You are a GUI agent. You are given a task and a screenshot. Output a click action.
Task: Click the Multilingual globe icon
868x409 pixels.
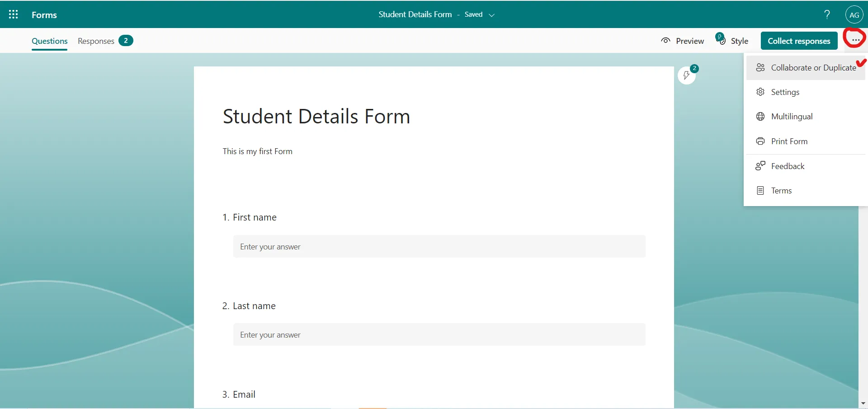(x=760, y=116)
